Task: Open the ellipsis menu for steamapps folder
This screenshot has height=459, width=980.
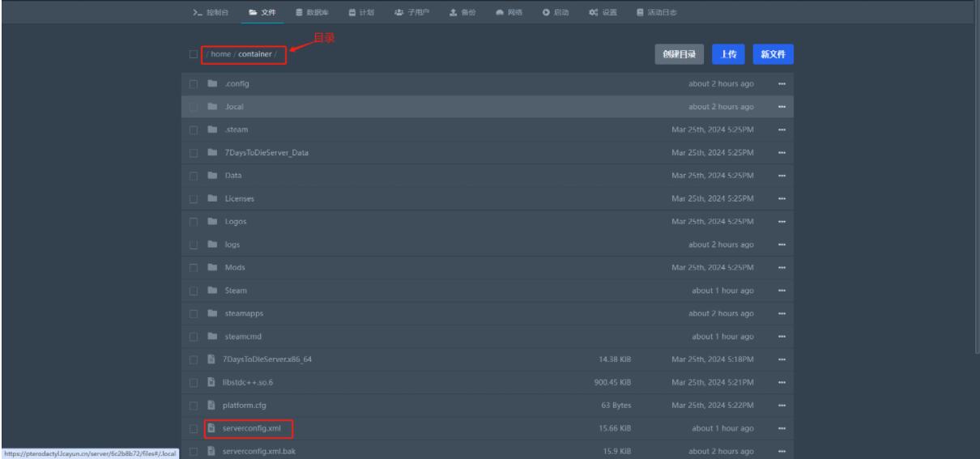Action: 782,312
